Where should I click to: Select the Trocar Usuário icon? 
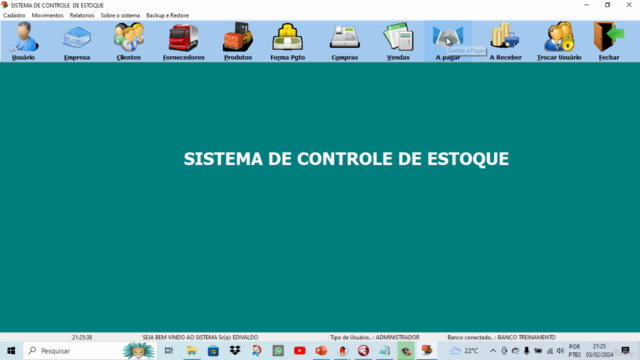559,42
